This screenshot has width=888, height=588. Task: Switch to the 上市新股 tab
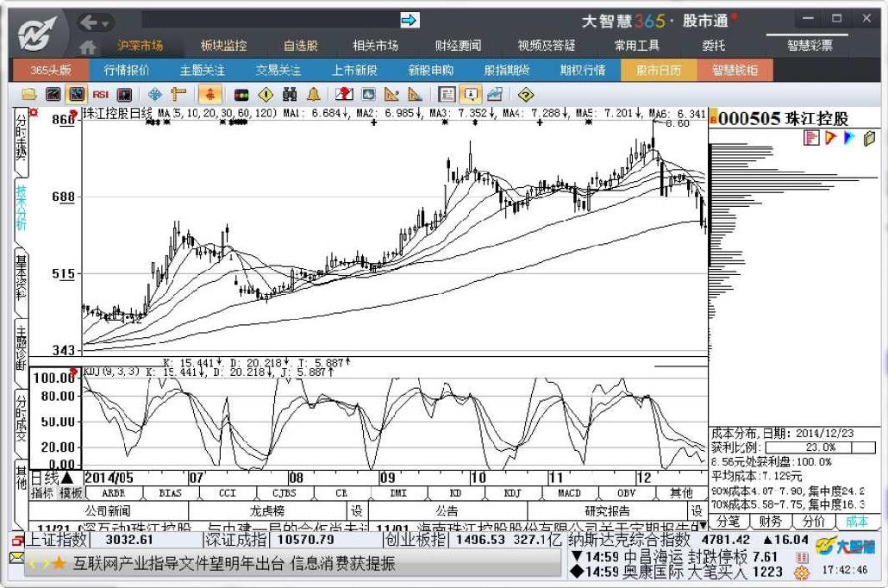354,70
